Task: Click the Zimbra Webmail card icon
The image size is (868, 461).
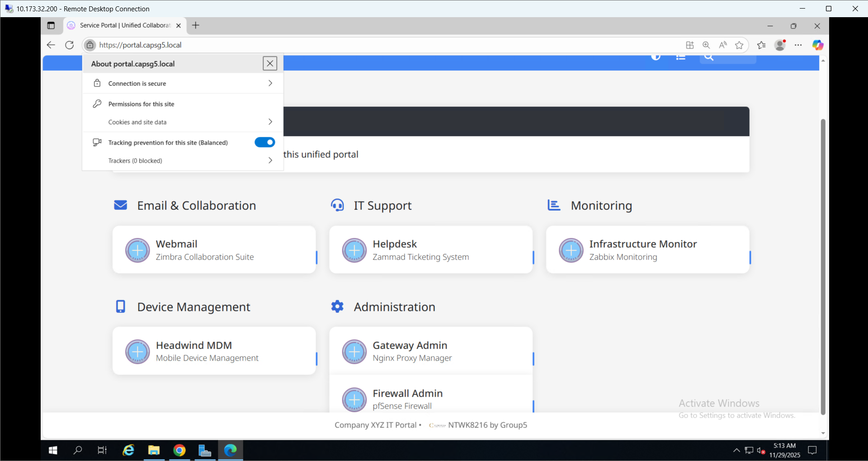Action: point(137,250)
